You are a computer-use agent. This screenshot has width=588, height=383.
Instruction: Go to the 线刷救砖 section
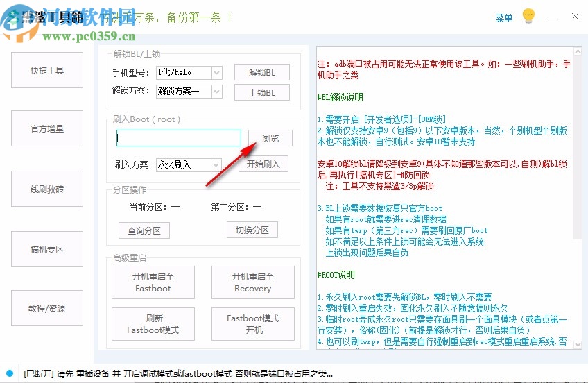[47, 189]
